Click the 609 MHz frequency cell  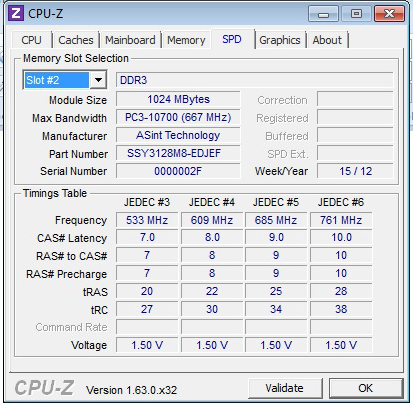[212, 220]
